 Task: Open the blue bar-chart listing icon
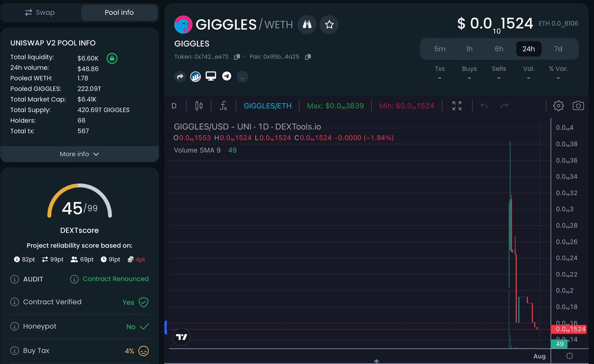coord(195,77)
